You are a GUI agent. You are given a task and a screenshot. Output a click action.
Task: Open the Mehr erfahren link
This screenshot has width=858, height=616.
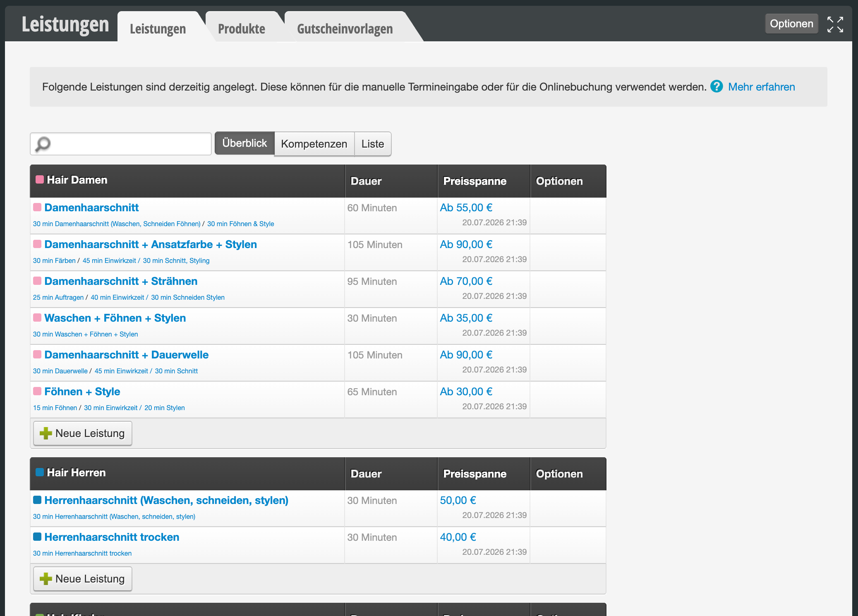click(x=761, y=87)
